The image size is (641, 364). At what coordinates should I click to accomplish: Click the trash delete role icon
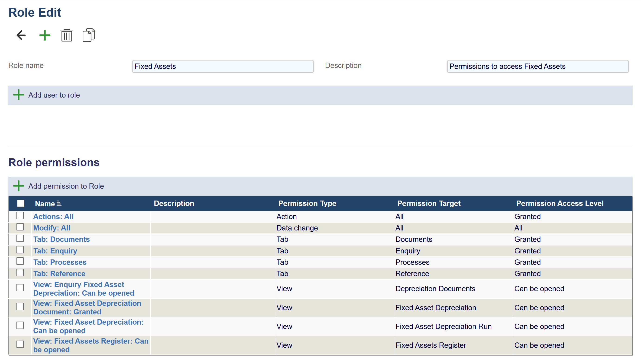[x=67, y=35]
